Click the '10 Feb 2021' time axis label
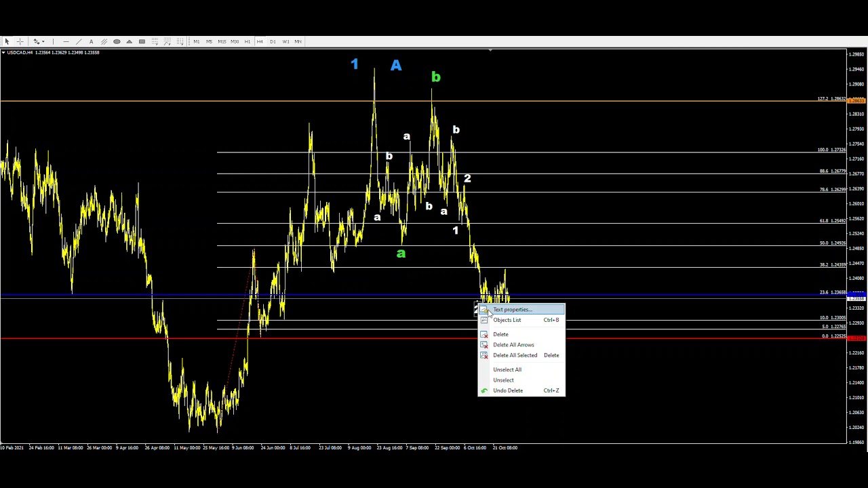The width and height of the screenshot is (868, 488). coord(12,448)
